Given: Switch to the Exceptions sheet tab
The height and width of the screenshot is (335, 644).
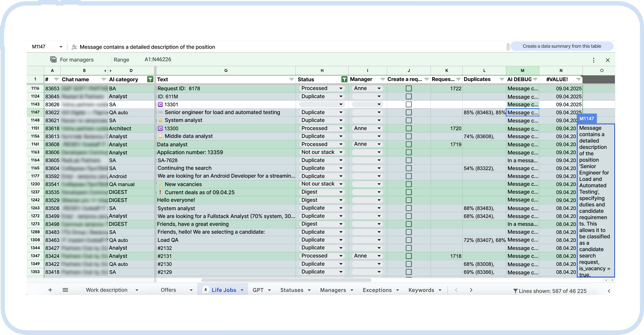Looking at the screenshot, I should pyautogui.click(x=377, y=290).
